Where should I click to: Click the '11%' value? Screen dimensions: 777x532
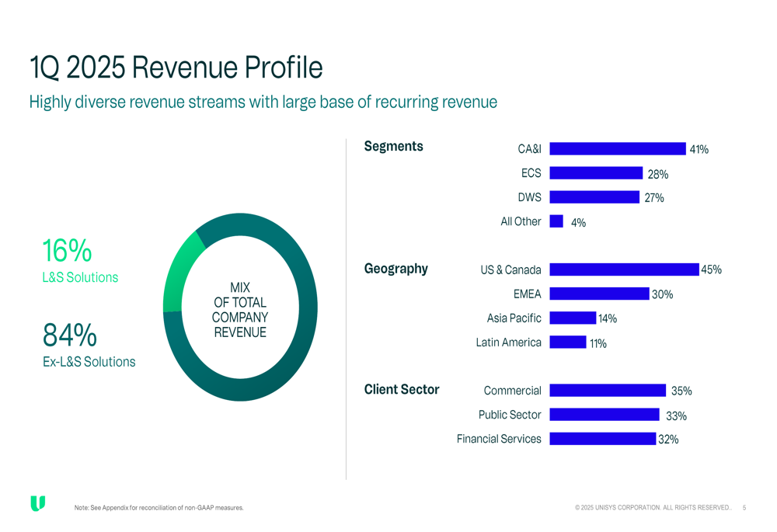pyautogui.click(x=598, y=344)
